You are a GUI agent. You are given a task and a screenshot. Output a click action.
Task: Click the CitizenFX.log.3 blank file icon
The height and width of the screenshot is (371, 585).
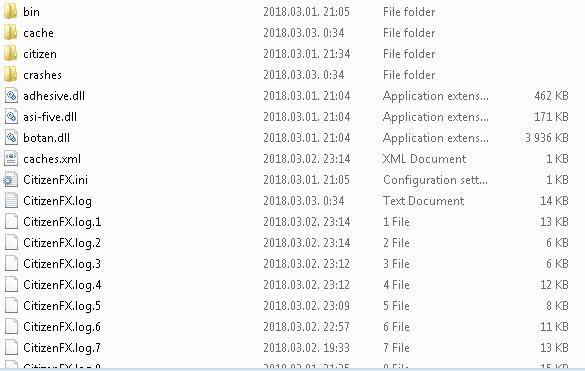(11, 264)
